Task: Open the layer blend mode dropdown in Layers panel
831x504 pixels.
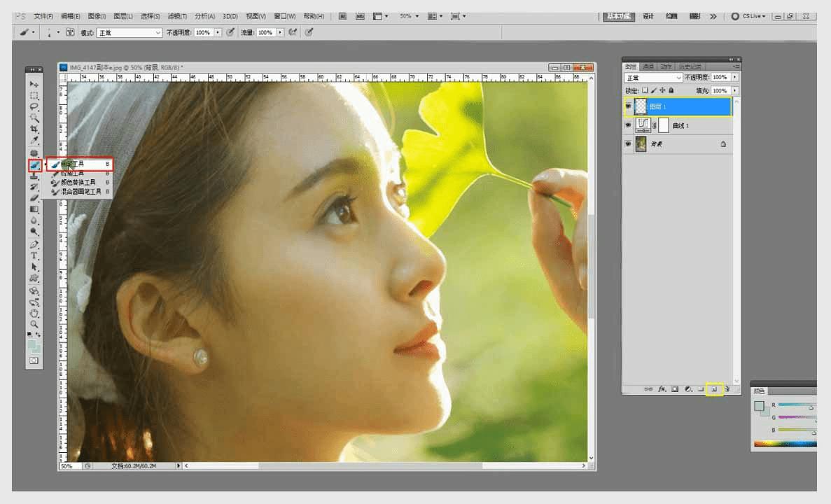Action: coord(653,77)
